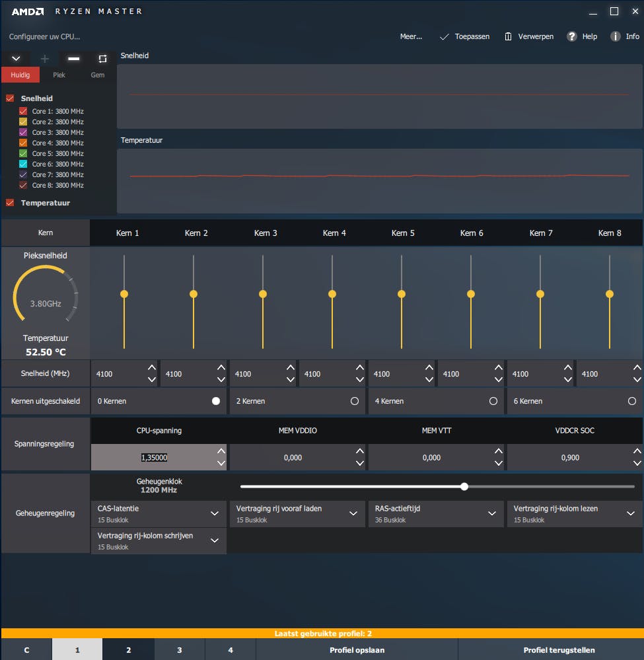Click the Profiel terugstellen button
The image size is (644, 660).
pos(559,650)
